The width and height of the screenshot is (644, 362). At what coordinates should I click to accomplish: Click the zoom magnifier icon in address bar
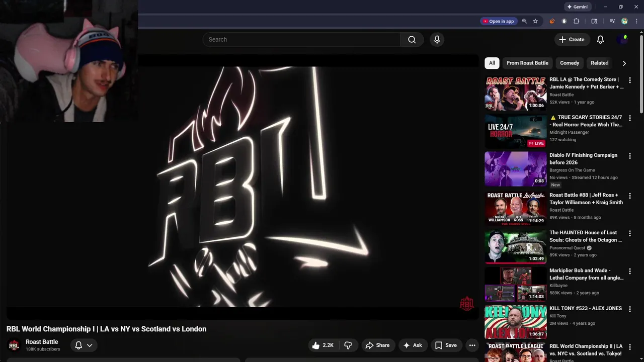point(524,21)
